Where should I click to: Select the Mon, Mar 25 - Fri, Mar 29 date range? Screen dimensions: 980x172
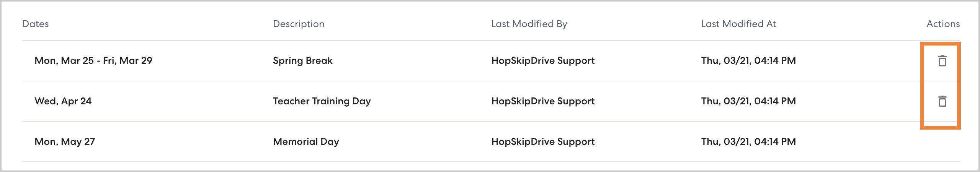93,60
